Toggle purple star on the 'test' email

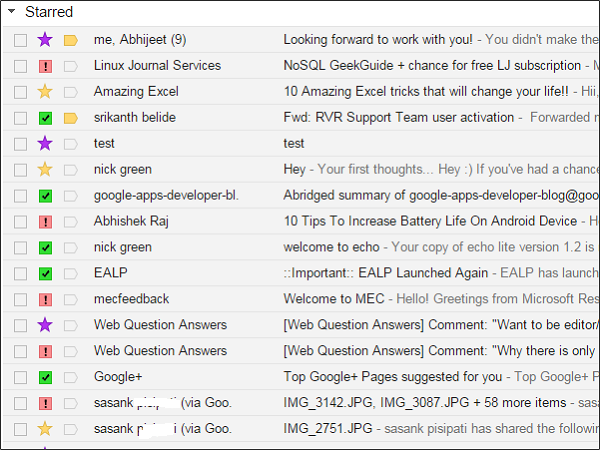tap(45, 143)
